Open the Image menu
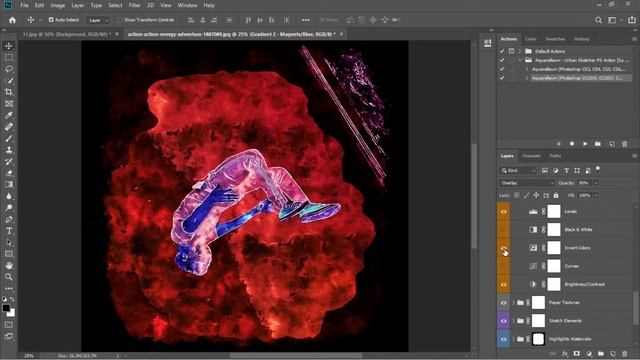Viewport: 640px width, 360px height. [x=58, y=5]
